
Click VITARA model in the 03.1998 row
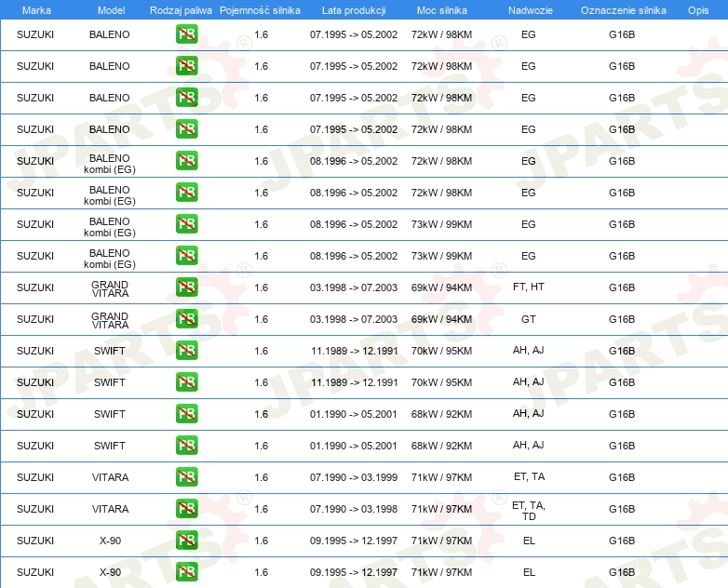[110, 509]
